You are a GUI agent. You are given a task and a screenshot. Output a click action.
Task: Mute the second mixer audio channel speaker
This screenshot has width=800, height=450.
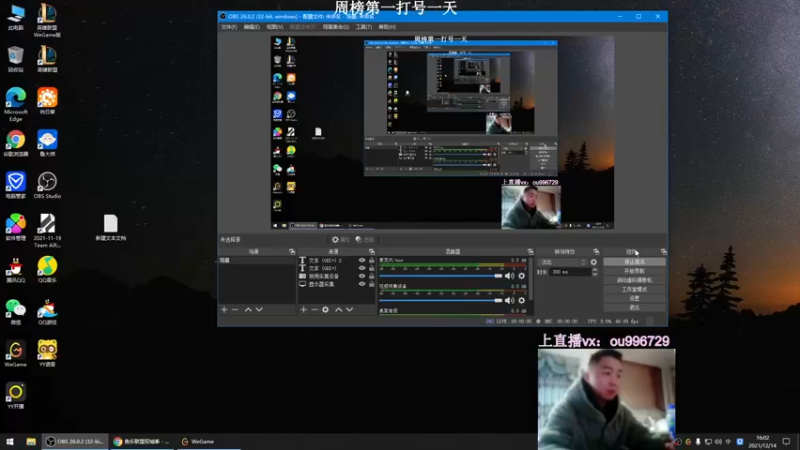pos(509,301)
